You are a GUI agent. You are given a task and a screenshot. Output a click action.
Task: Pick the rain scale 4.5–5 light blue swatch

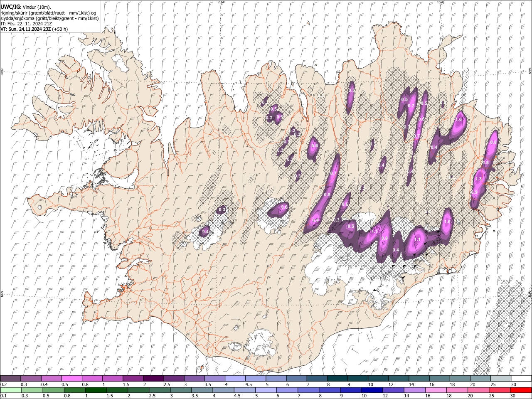pyautogui.click(x=245, y=390)
